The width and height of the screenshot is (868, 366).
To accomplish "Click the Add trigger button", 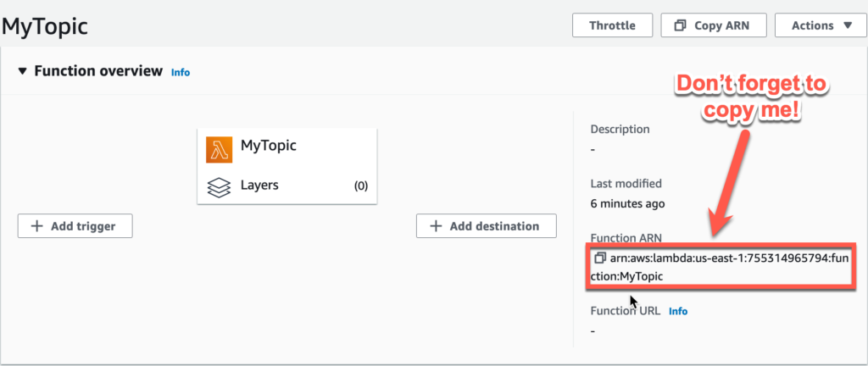I will point(75,226).
